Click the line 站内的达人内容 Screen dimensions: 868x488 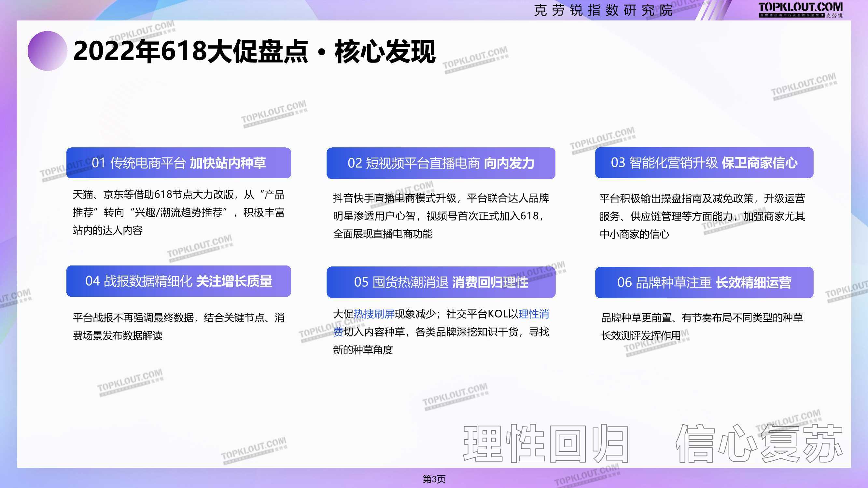[108, 231]
